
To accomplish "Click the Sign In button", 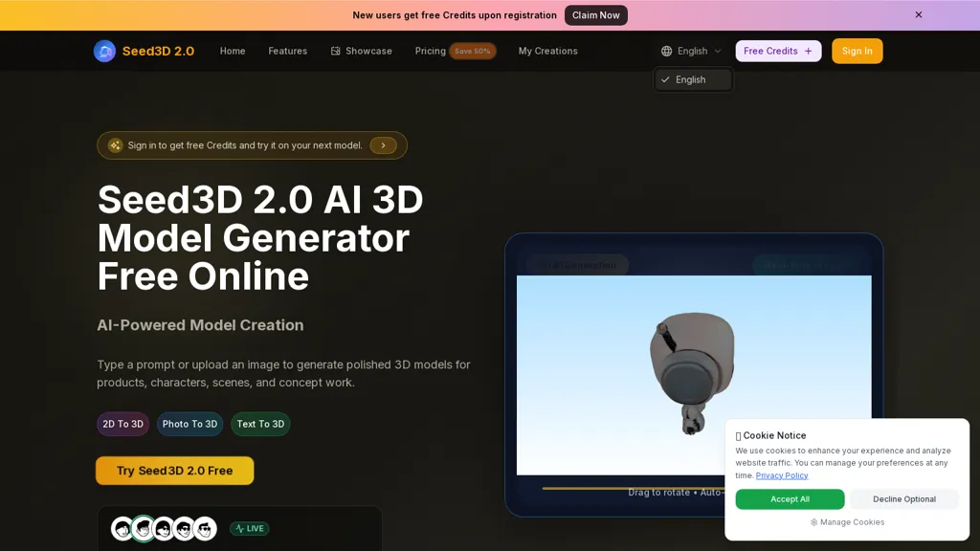I will (x=857, y=52).
